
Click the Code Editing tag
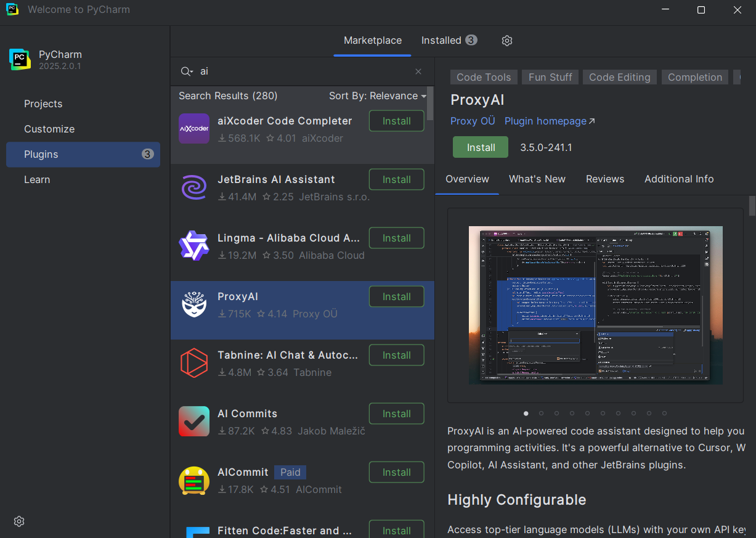click(x=620, y=77)
